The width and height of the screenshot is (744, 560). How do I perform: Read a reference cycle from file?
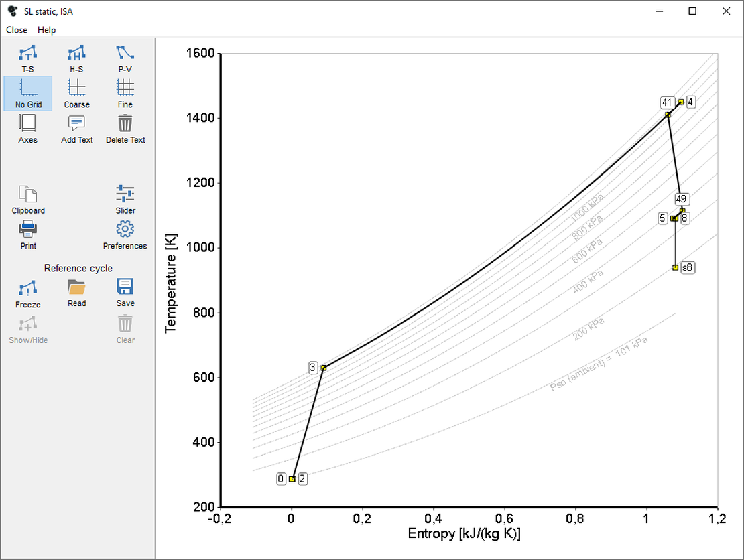pyautogui.click(x=76, y=289)
